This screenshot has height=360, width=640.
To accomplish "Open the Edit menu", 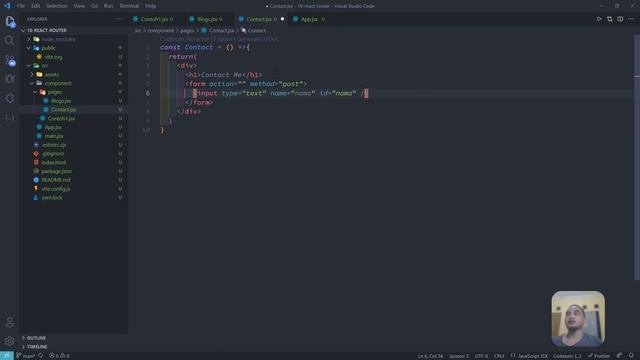I will click(36, 6).
